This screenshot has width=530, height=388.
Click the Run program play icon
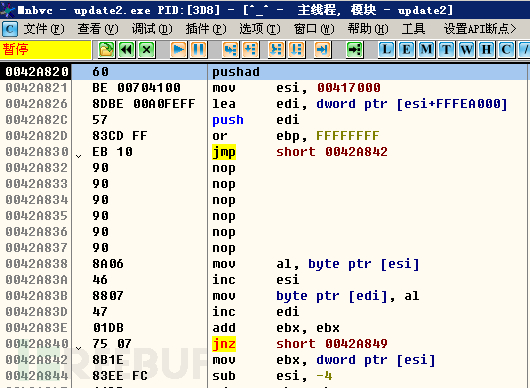(x=178, y=50)
